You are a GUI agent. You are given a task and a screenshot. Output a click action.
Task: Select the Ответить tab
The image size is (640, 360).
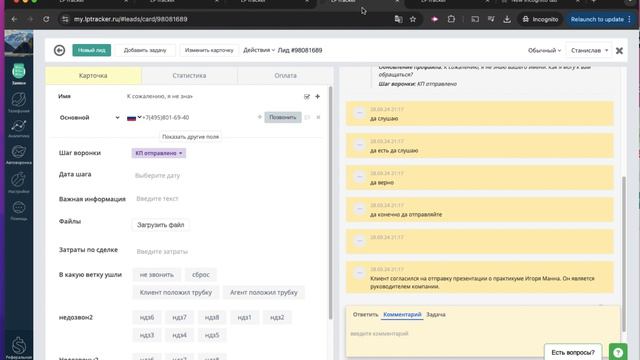pyautogui.click(x=365, y=315)
